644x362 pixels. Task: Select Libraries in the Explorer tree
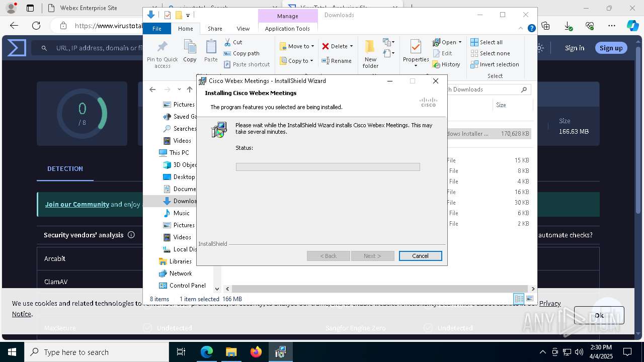pyautogui.click(x=180, y=261)
